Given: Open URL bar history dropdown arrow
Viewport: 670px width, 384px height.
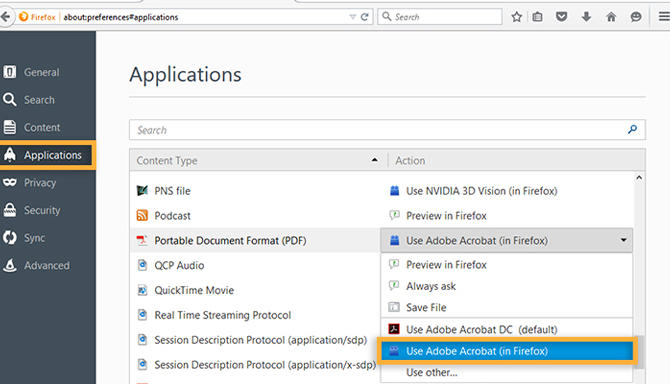Looking at the screenshot, I should (x=353, y=17).
